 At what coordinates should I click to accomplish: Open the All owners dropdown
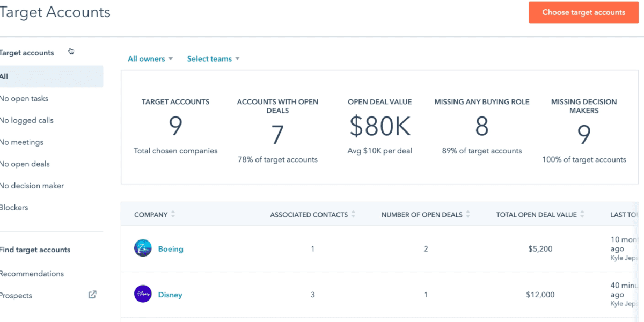150,58
